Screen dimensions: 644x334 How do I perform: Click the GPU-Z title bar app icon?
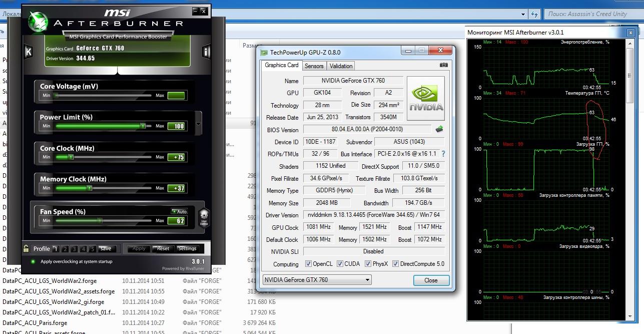(265, 52)
